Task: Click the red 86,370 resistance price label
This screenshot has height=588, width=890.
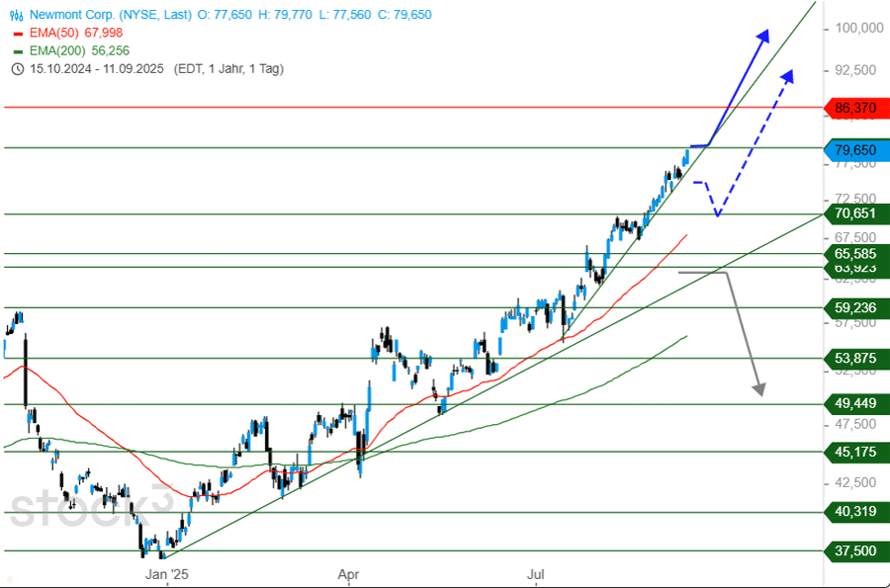Action: click(855, 108)
